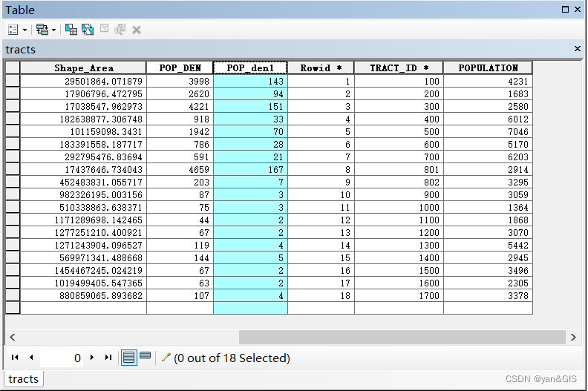588x391 pixels.
Task: Select the POPULATION column header
Action: pyautogui.click(x=488, y=68)
